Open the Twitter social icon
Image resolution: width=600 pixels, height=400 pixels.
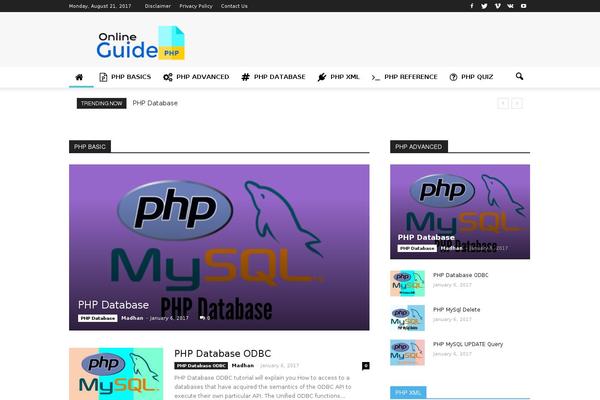click(484, 6)
